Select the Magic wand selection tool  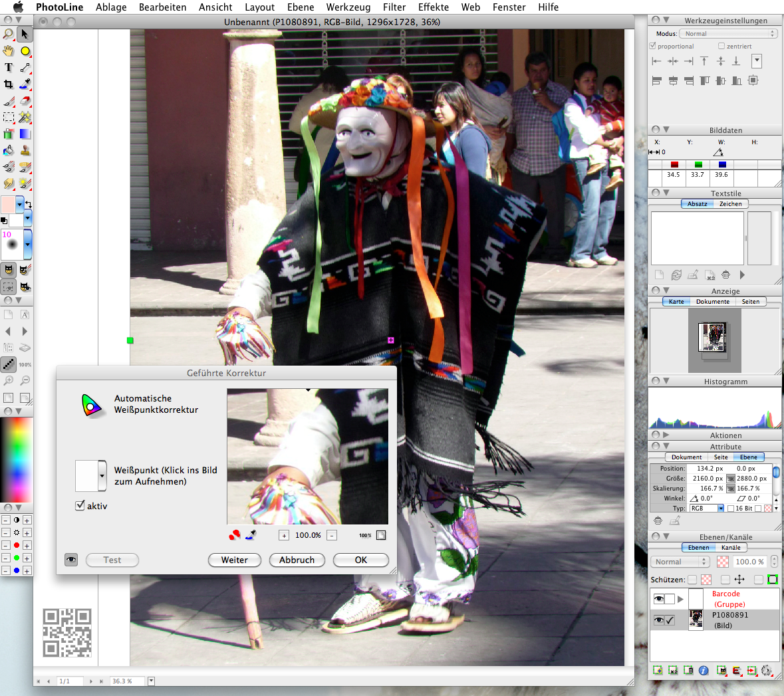[x=25, y=117]
